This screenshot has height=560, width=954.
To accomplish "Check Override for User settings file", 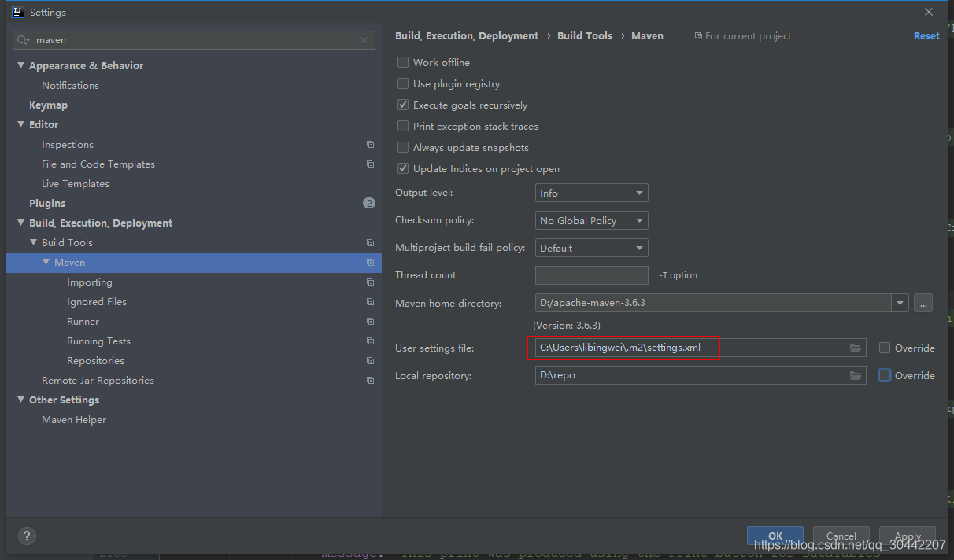I will (x=885, y=348).
